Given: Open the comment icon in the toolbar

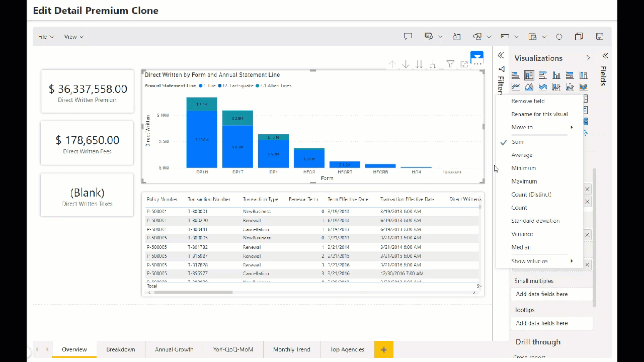Looking at the screenshot, I should (408, 37).
